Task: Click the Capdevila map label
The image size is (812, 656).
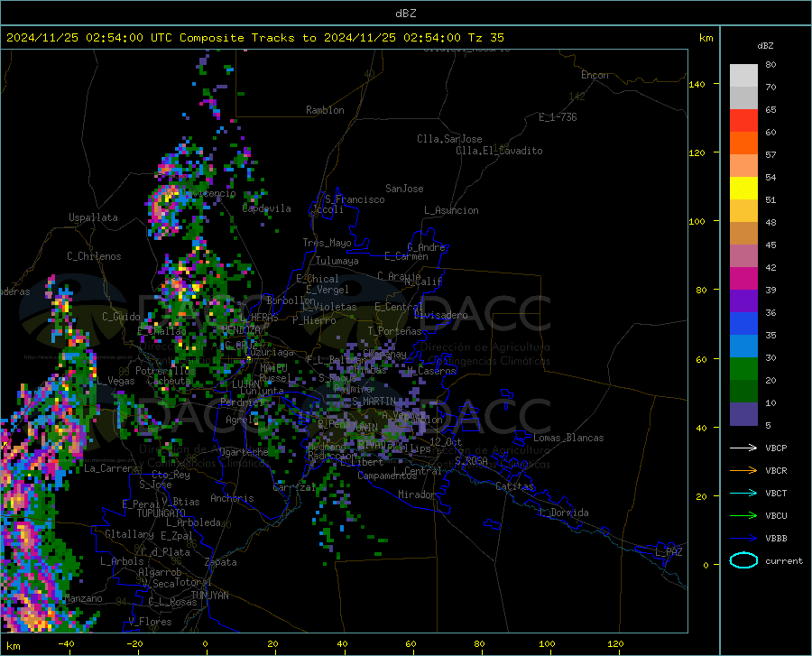Action: pyautogui.click(x=266, y=208)
